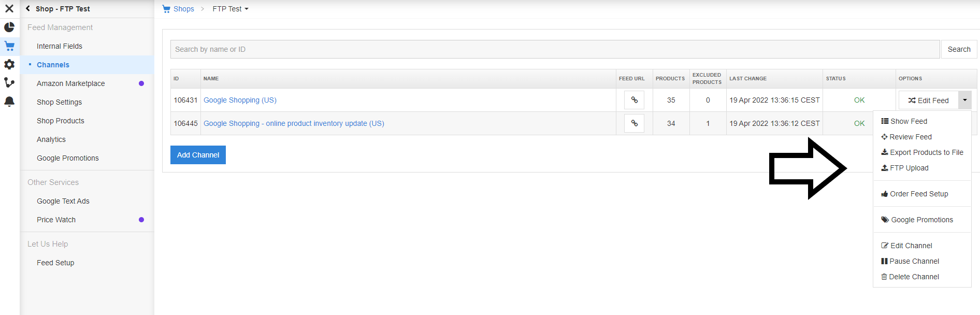The image size is (980, 315).
Task: Open the gear settings sidebar icon
Action: click(x=9, y=64)
